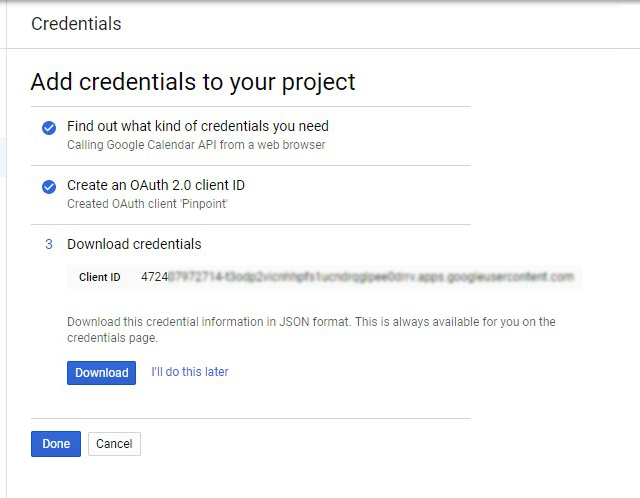Click the step number 3 indicator
The width and height of the screenshot is (640, 498).
tap(48, 244)
